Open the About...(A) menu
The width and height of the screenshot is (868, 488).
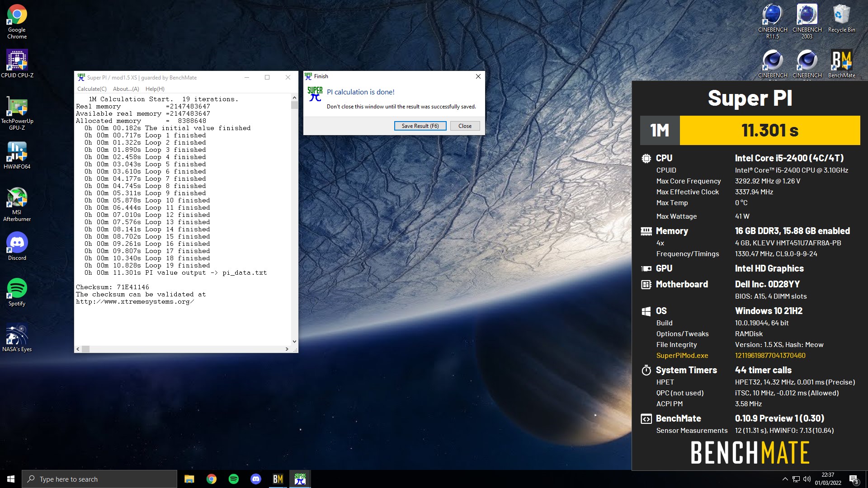click(126, 89)
